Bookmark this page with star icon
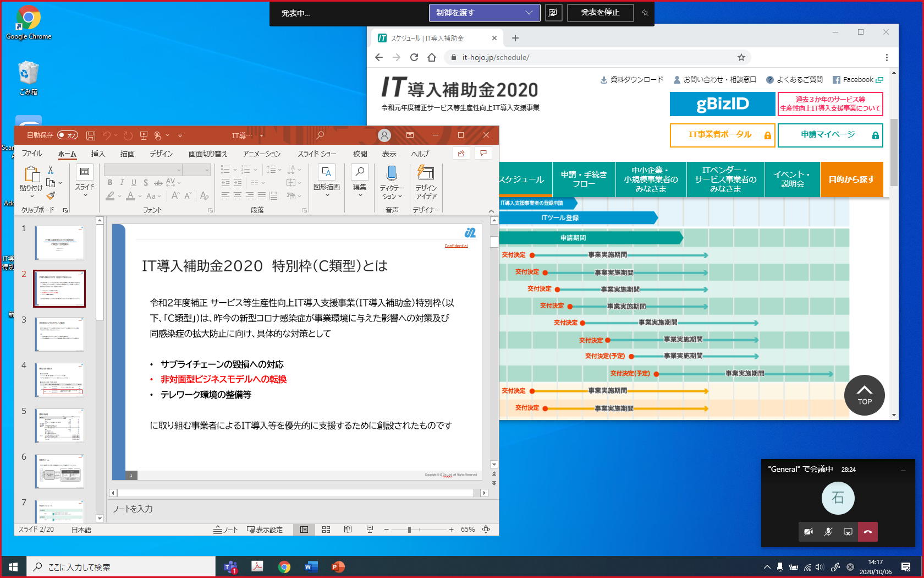 (x=741, y=57)
